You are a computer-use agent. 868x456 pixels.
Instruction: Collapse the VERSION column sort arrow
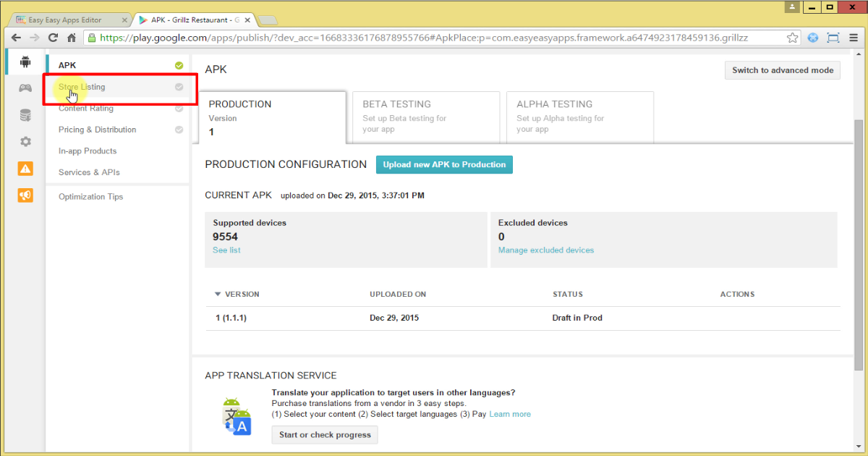click(x=218, y=294)
